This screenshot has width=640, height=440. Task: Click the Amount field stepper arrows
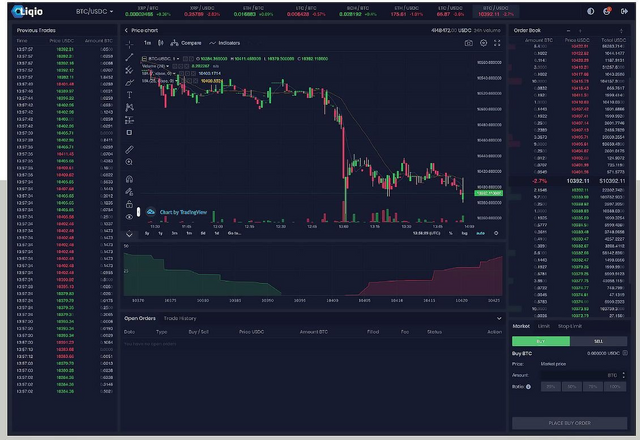623,375
